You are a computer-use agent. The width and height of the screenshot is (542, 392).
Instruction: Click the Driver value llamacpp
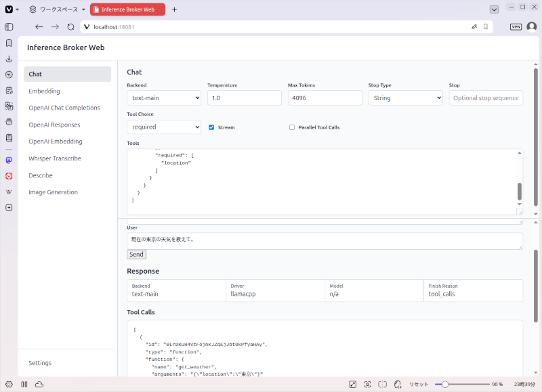243,295
